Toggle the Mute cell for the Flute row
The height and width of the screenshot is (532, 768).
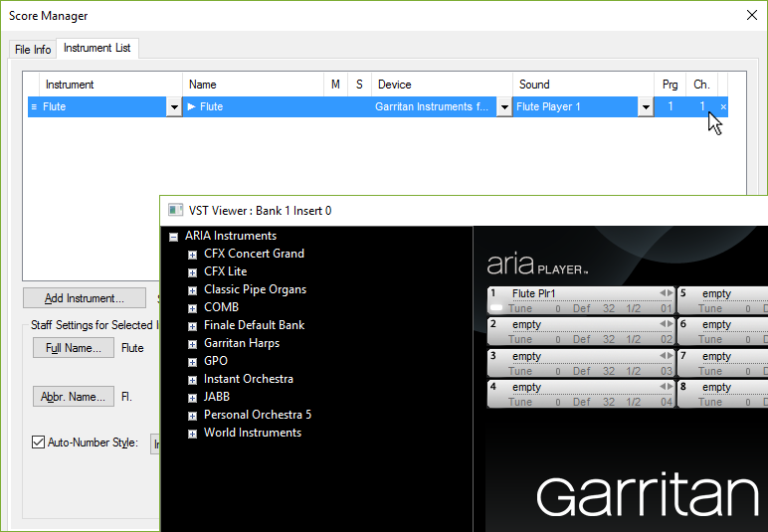pyautogui.click(x=335, y=106)
